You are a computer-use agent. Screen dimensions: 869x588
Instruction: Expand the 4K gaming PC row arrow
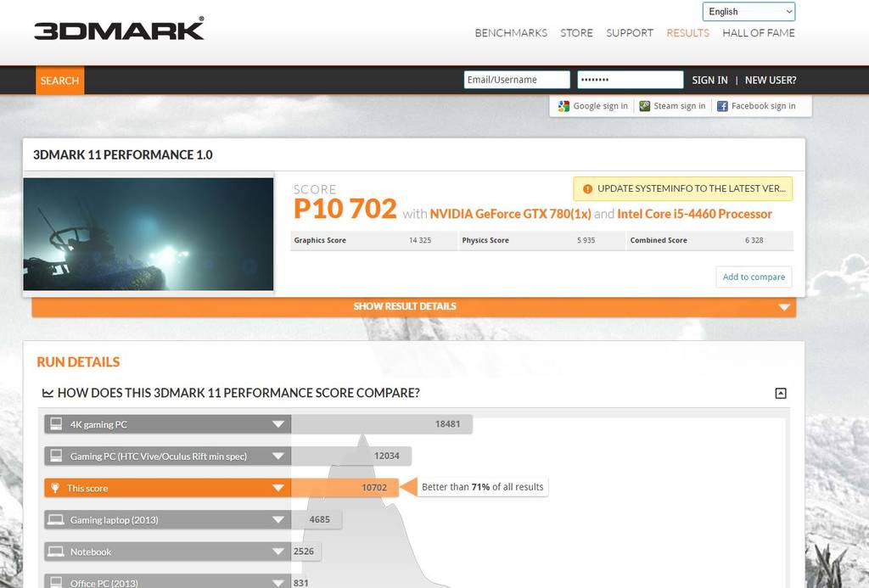[x=278, y=424]
